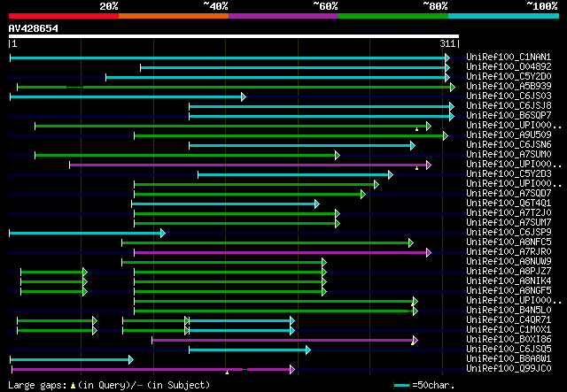Select the UniRef100_A8NFC5 label
567x392 pixels.
(x=509, y=242)
